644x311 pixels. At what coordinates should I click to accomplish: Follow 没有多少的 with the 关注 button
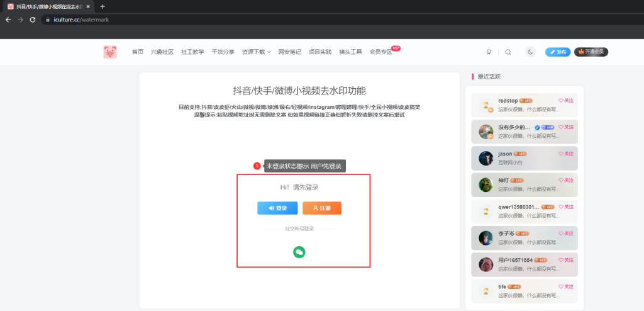pyautogui.click(x=566, y=127)
